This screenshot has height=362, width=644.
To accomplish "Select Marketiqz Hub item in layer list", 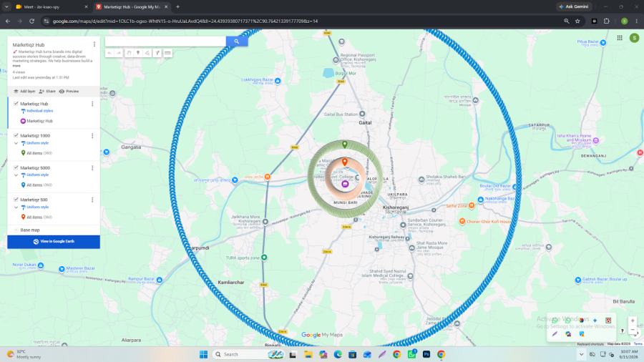I will point(39,121).
